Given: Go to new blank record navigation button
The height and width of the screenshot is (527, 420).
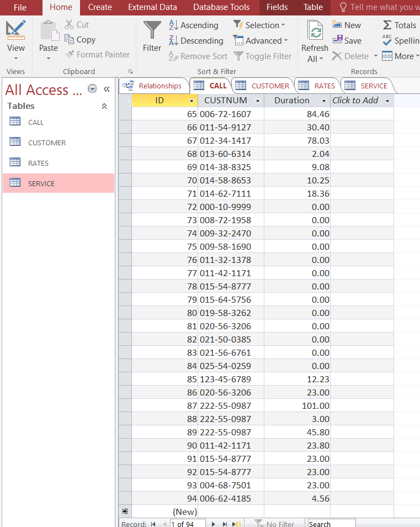Looking at the screenshot, I should coord(237,524).
